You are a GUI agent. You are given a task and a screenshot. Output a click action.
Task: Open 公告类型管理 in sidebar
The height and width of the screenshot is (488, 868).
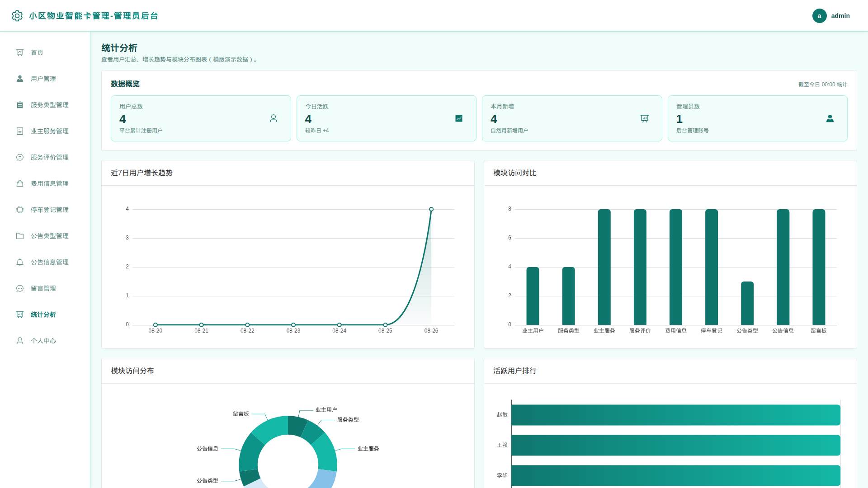tap(45, 236)
